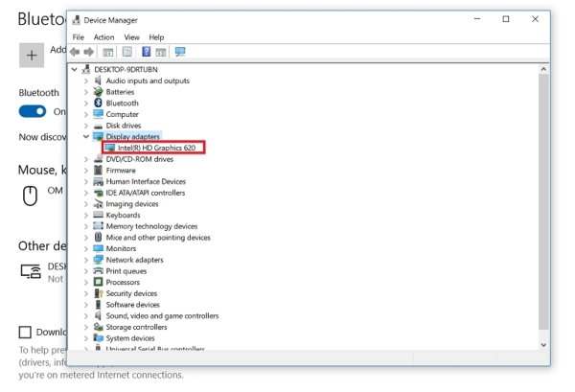
Task: Click the Software devices icon
Action: (98, 305)
